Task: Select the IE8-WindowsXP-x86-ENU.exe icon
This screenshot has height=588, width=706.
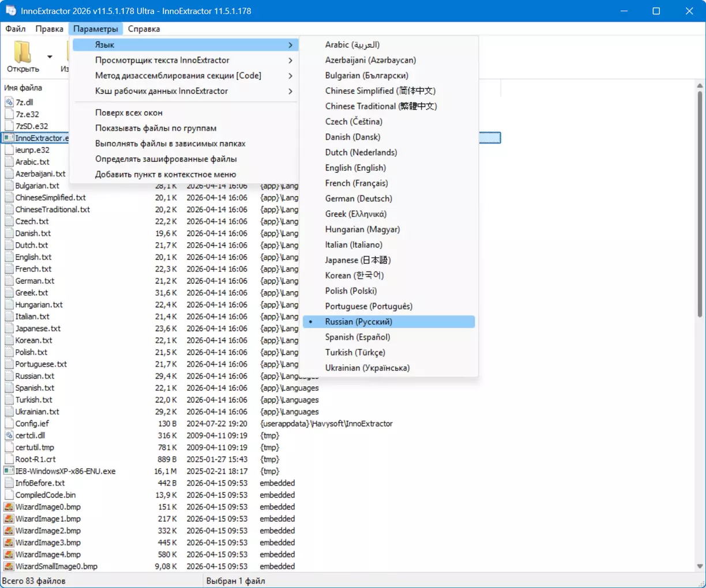Action: point(9,471)
